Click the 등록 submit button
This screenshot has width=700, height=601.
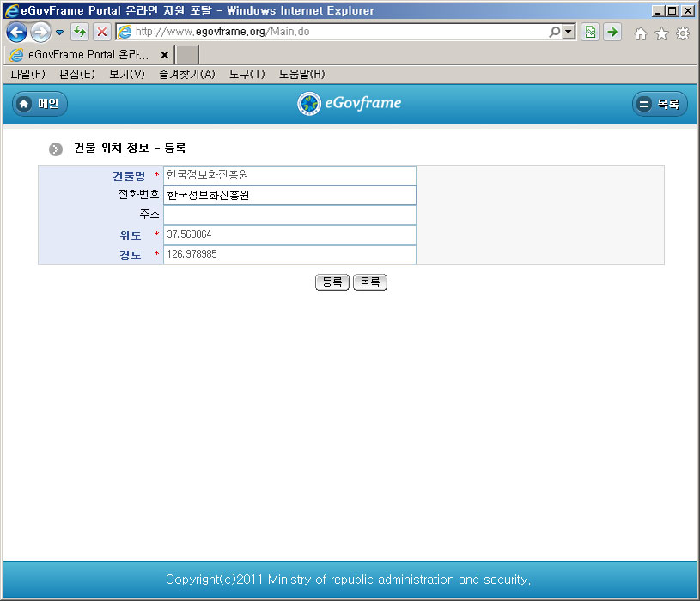click(332, 282)
